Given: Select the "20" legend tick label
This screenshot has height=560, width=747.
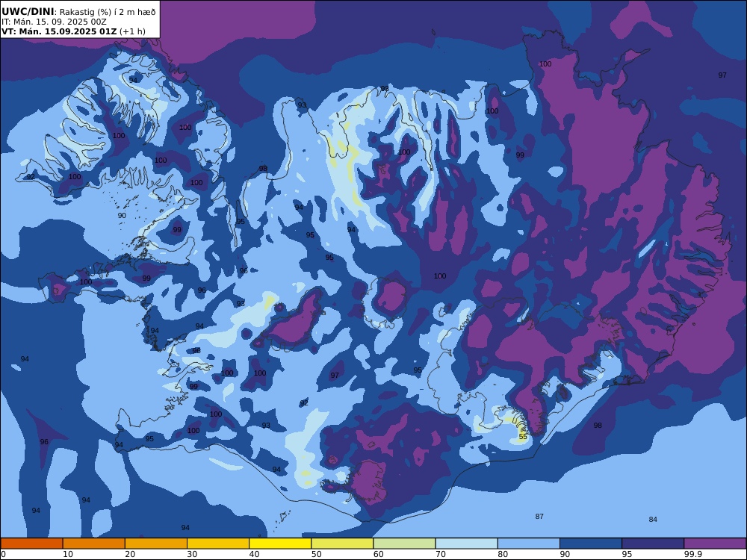Looking at the screenshot, I should 130,554.
